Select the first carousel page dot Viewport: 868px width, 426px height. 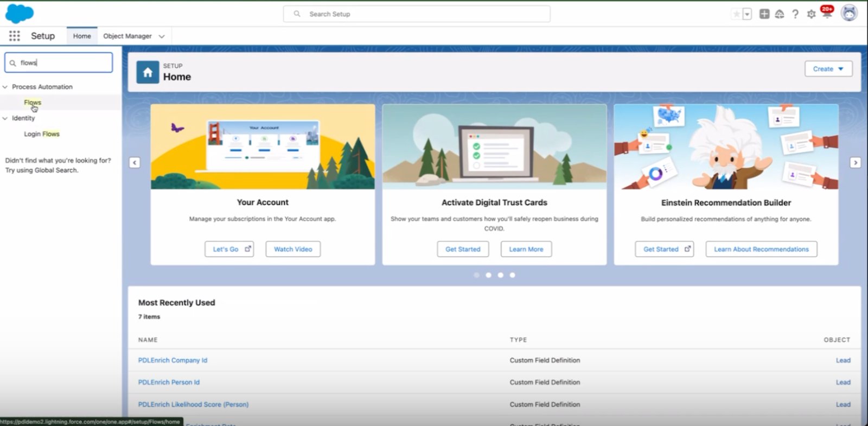pos(476,275)
